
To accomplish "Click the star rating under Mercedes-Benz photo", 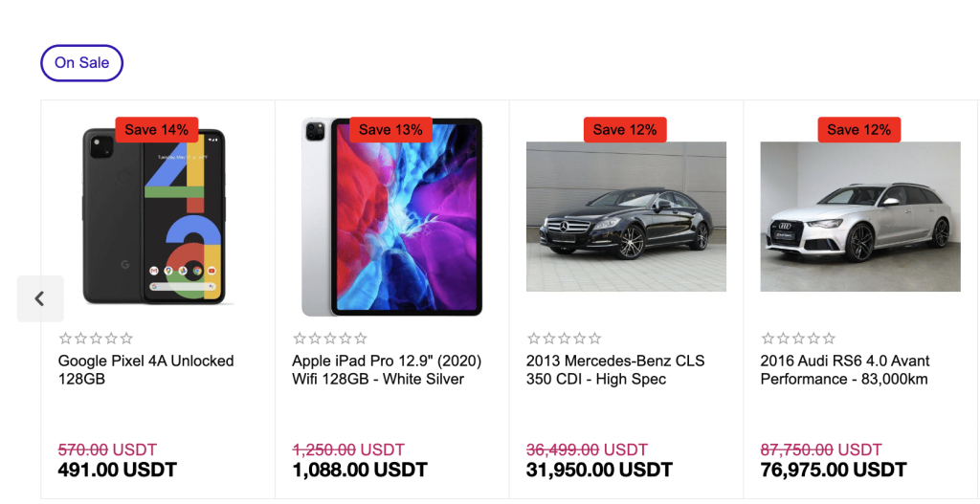I will [x=564, y=339].
